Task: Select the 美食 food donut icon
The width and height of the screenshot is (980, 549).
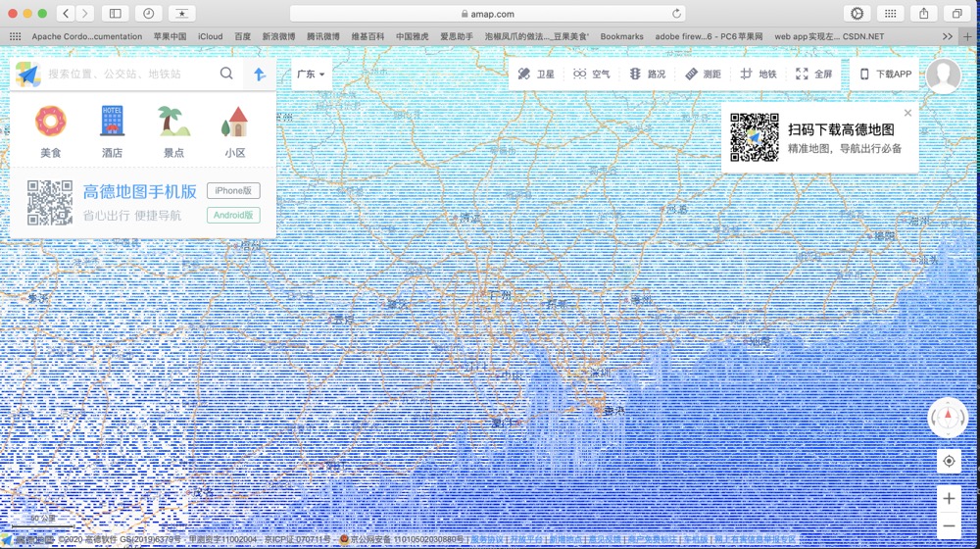Action: [x=51, y=123]
